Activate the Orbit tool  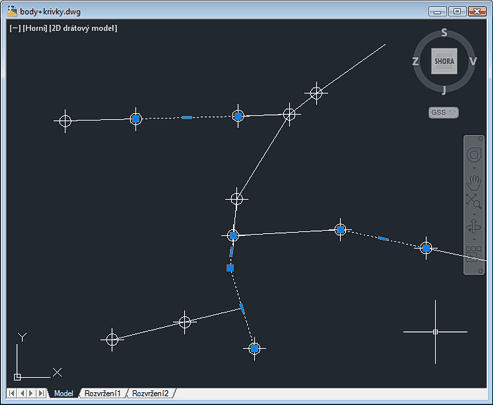pyautogui.click(x=474, y=227)
